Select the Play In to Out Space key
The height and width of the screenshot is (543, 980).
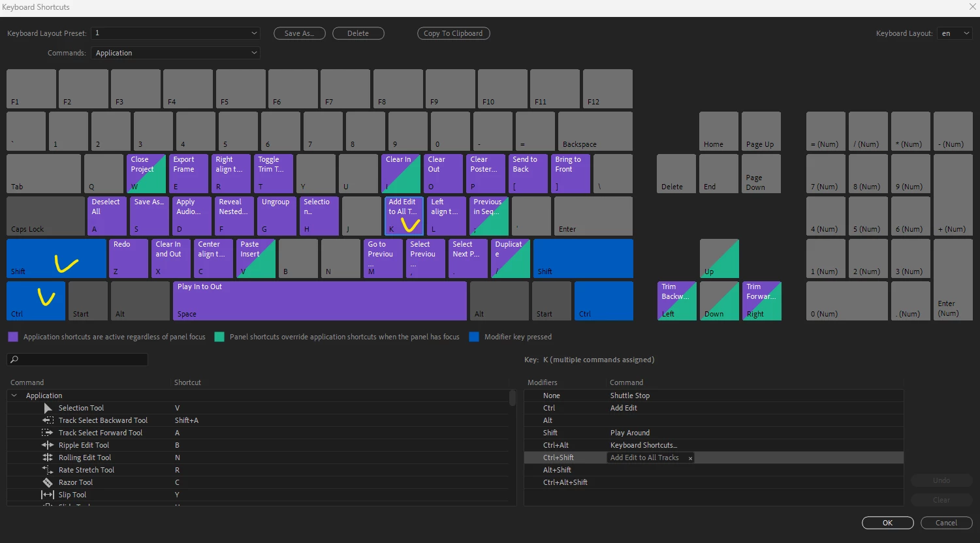pos(320,301)
